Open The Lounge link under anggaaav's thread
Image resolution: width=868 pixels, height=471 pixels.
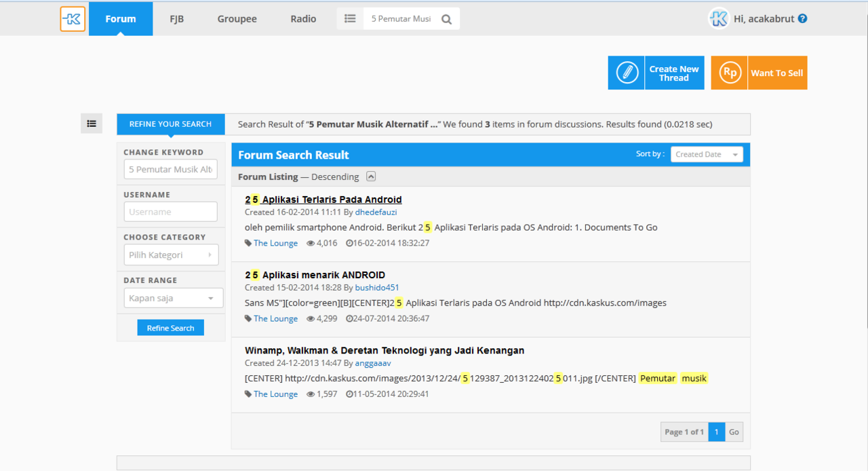pyautogui.click(x=275, y=394)
